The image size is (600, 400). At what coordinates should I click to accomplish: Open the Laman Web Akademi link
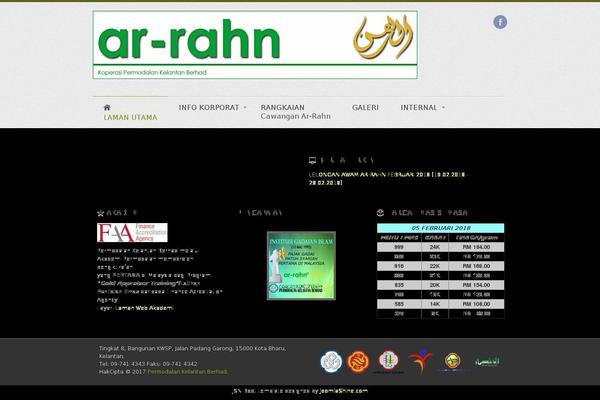coord(144,308)
